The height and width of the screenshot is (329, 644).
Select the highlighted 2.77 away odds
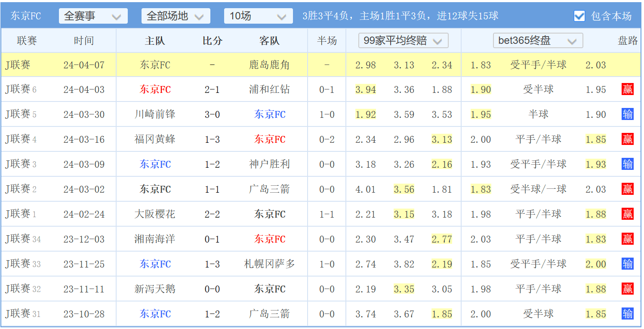tap(442, 239)
